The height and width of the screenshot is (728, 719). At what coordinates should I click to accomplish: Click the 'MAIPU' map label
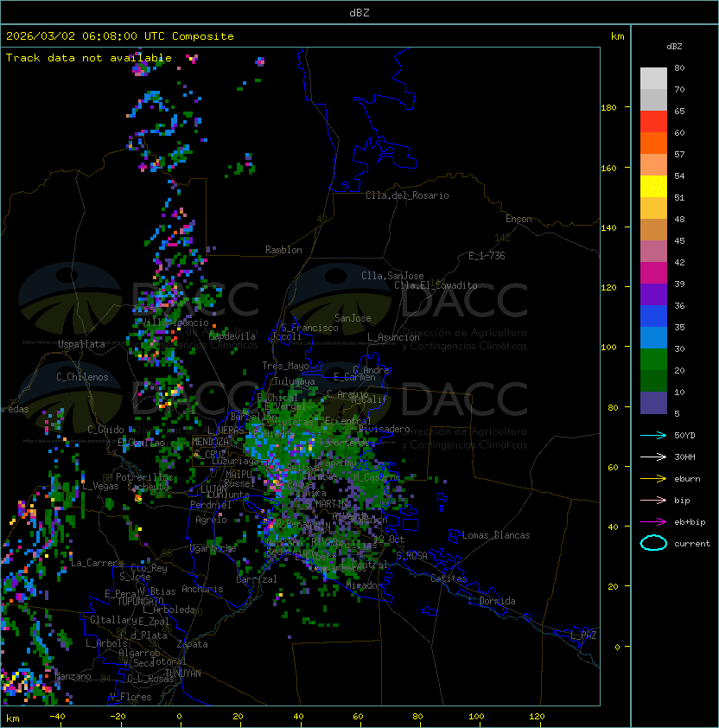239,475
